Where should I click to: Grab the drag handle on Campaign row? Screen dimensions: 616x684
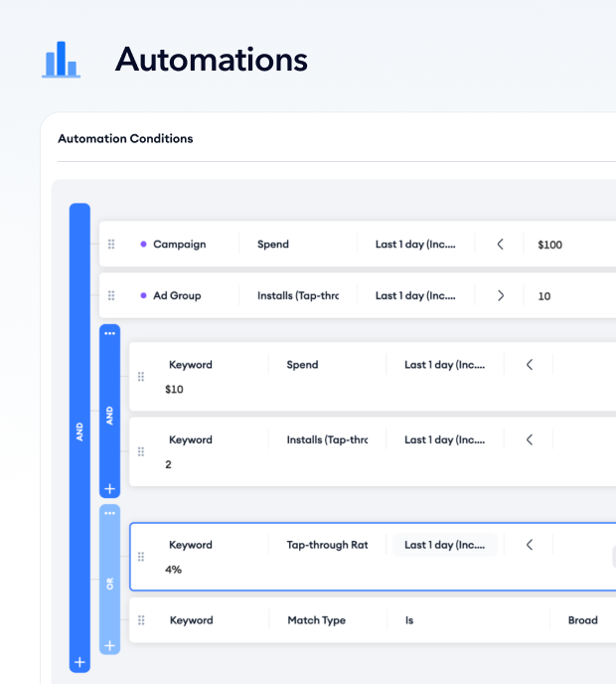point(111,244)
